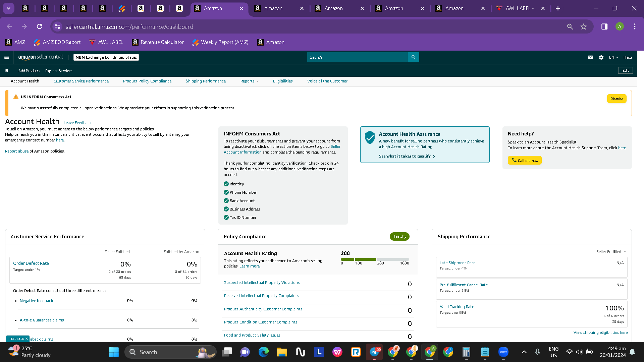Click Add Products in the favorites bar

pyautogui.click(x=29, y=71)
